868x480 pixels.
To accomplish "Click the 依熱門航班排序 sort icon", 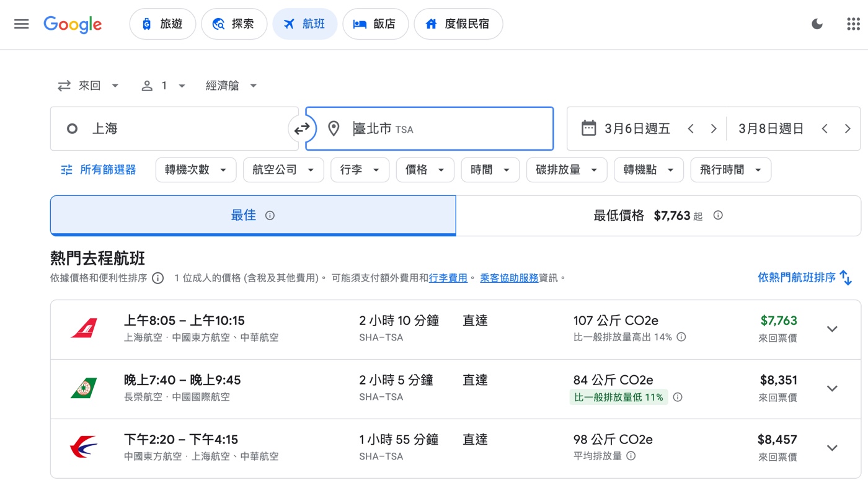I will tap(846, 278).
